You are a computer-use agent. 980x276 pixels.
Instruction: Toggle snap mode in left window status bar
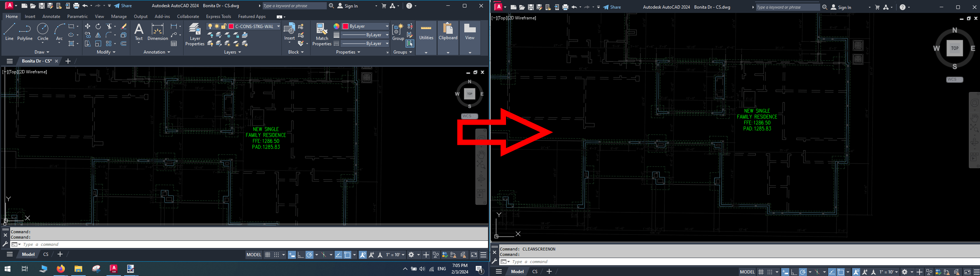click(276, 255)
